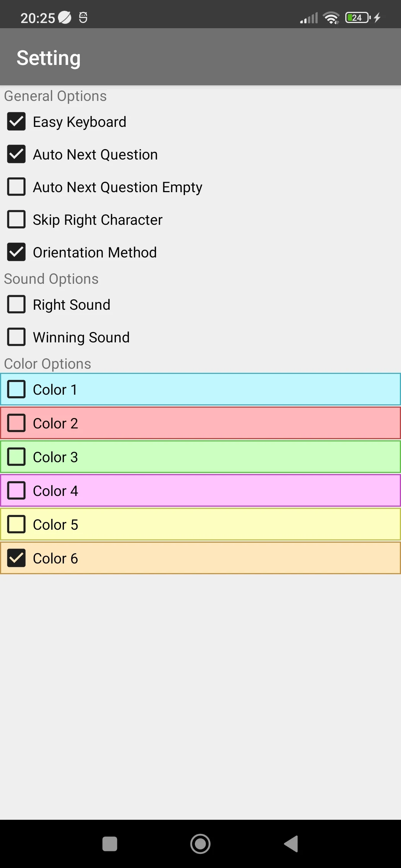Disable the Easy Keyboard checkbox
Viewport: 401px width, 868px height.
(x=16, y=122)
